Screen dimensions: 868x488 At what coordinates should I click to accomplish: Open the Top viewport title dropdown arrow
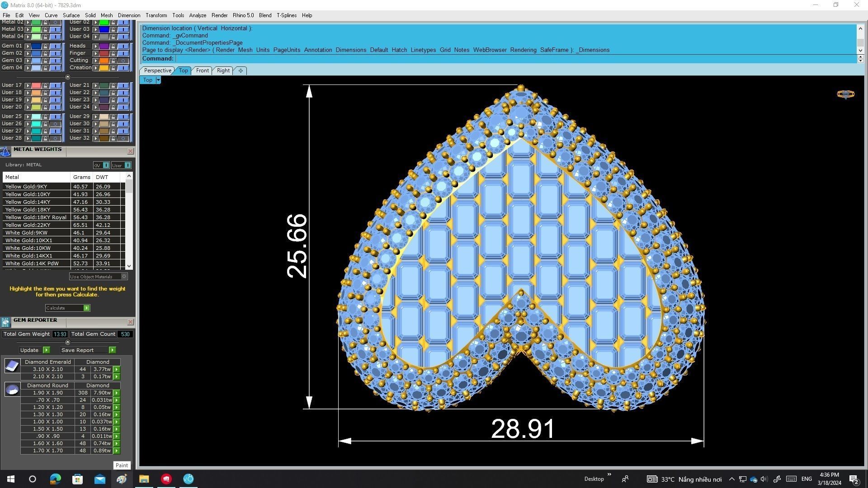point(158,80)
